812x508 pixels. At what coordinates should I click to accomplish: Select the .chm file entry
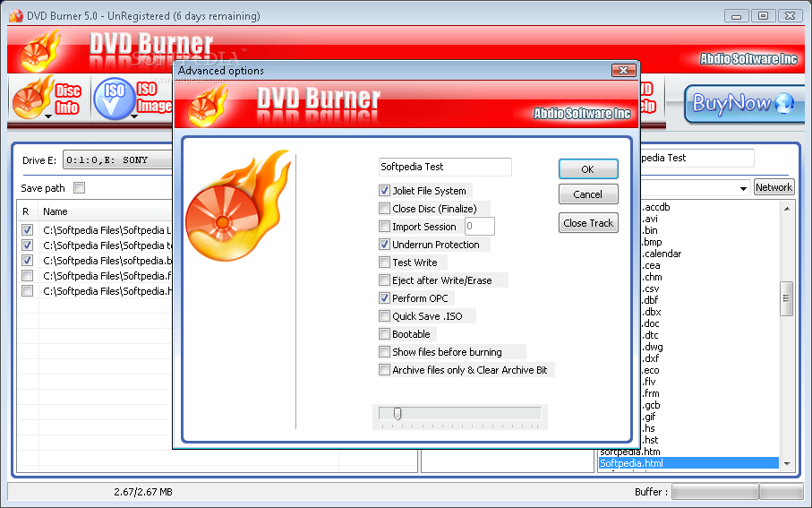pos(652,278)
